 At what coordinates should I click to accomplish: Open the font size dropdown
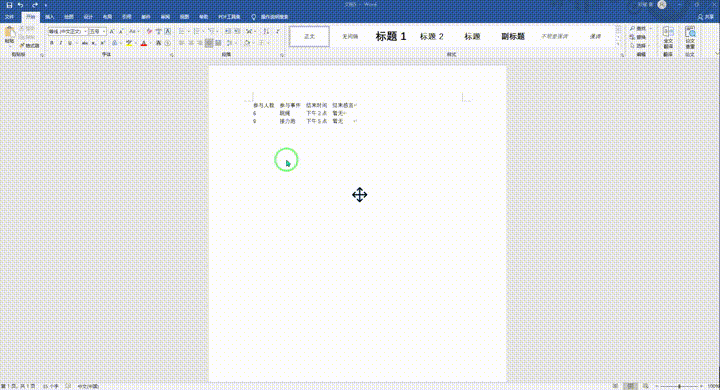[x=105, y=31]
